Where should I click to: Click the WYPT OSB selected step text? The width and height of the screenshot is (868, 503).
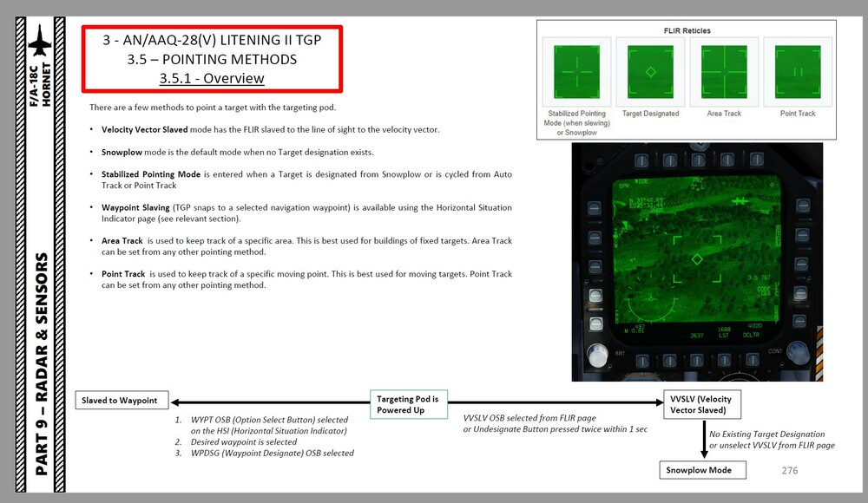269,425
